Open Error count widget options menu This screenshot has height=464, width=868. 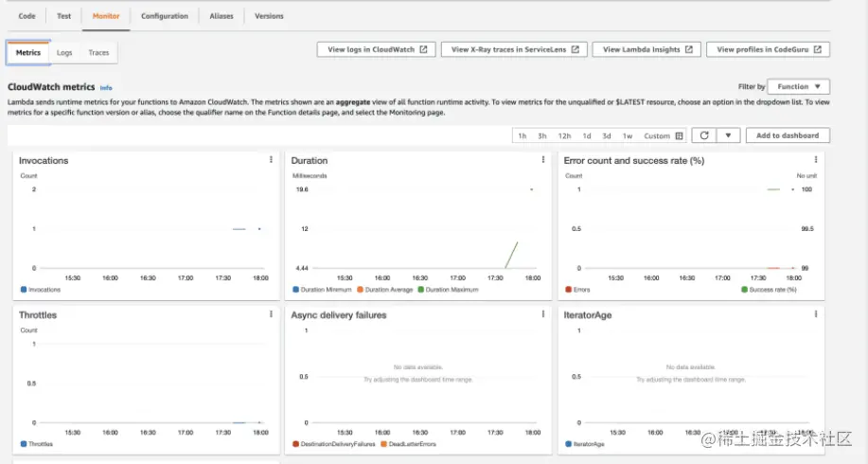(815, 159)
